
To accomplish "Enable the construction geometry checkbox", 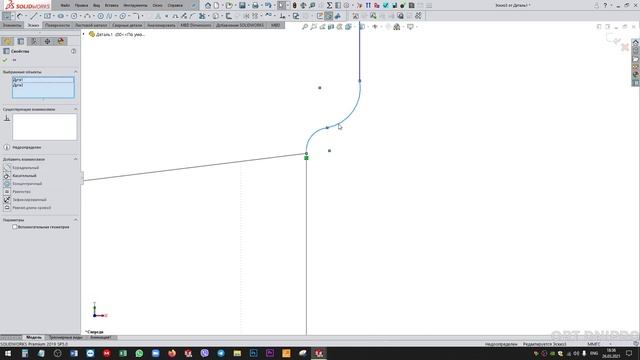I will click(x=15, y=227).
